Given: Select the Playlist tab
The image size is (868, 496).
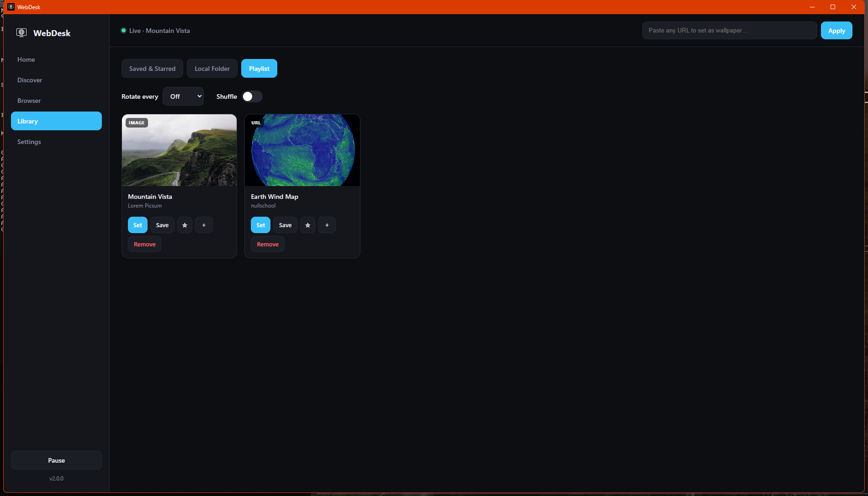Looking at the screenshot, I should [x=259, y=69].
